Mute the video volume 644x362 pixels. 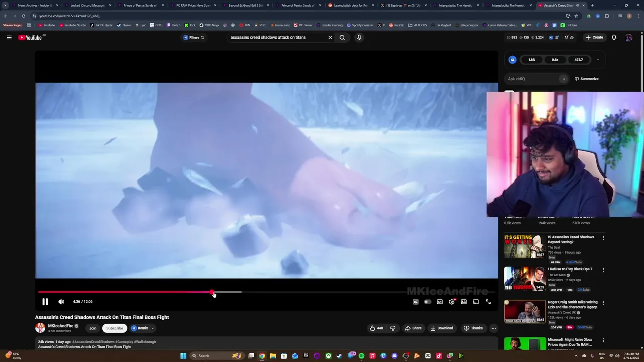(x=61, y=302)
